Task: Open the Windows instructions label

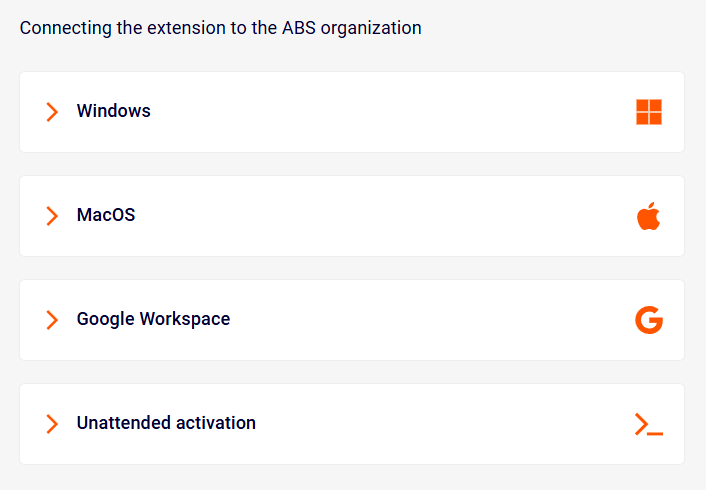Action: (114, 111)
